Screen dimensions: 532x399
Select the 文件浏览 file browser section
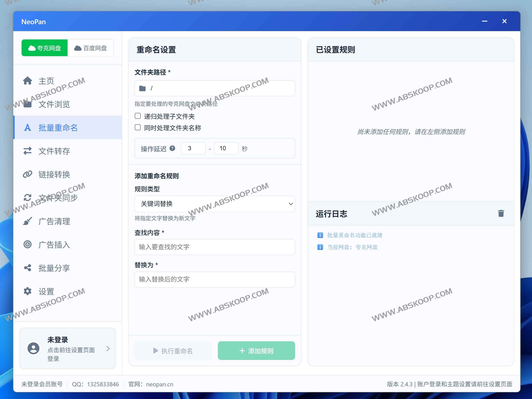(x=54, y=105)
